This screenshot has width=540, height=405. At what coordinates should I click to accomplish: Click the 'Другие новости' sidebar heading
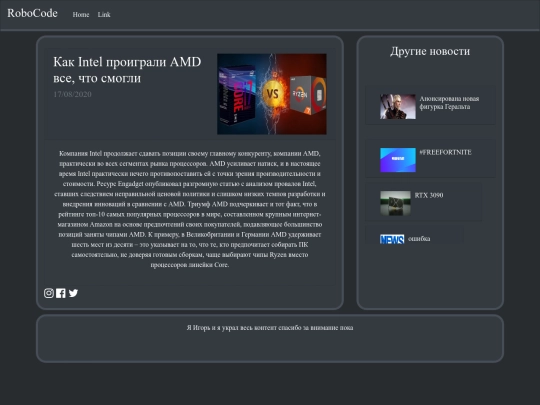[x=430, y=51]
